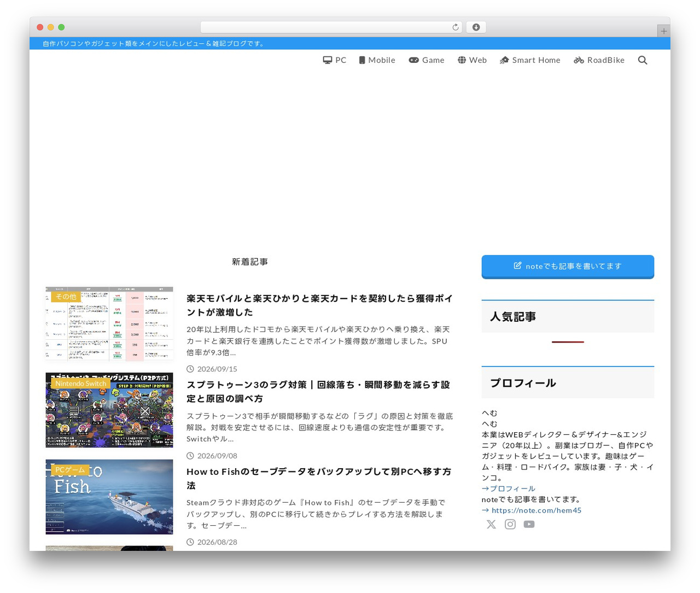Click the date 2026/09/08
The width and height of the screenshot is (700, 593).
click(x=217, y=456)
